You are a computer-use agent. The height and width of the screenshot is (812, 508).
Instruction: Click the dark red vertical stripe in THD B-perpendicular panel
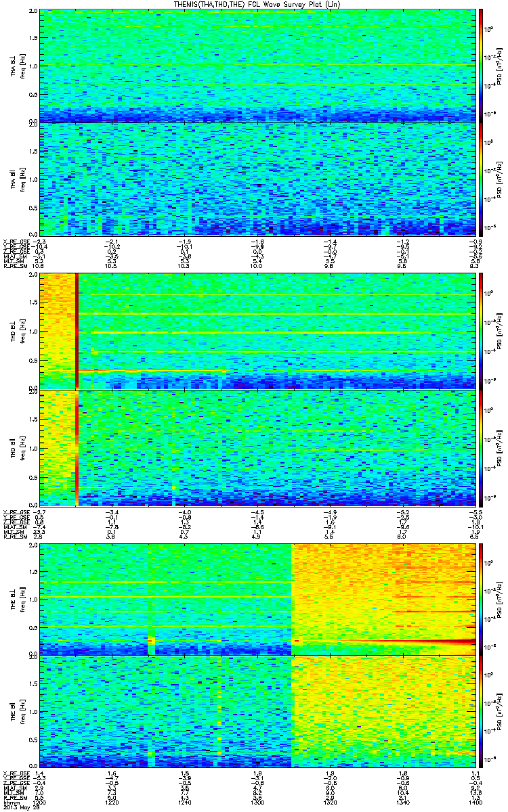coord(77,332)
